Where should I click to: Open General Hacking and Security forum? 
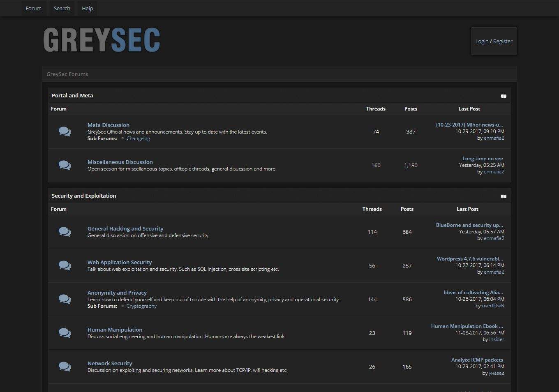point(125,228)
